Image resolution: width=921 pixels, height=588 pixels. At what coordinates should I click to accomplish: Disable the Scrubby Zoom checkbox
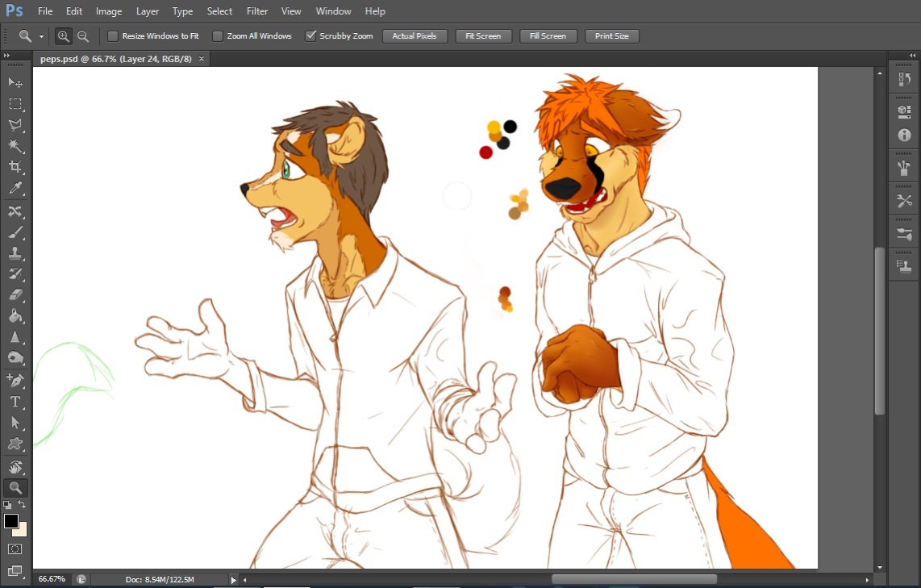[x=310, y=36]
